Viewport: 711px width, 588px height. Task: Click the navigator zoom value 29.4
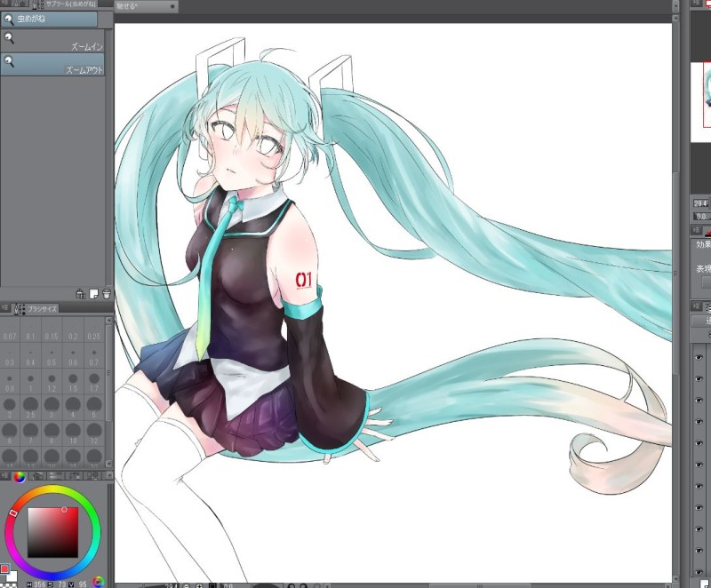[701, 204]
